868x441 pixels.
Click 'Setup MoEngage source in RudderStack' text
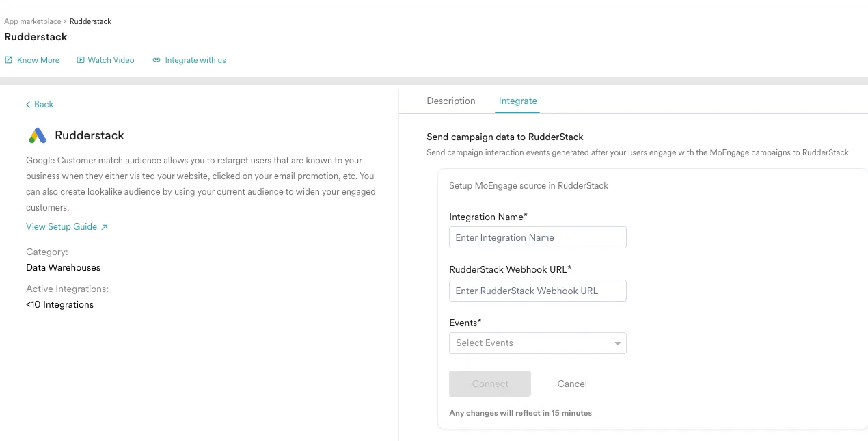[528, 185]
